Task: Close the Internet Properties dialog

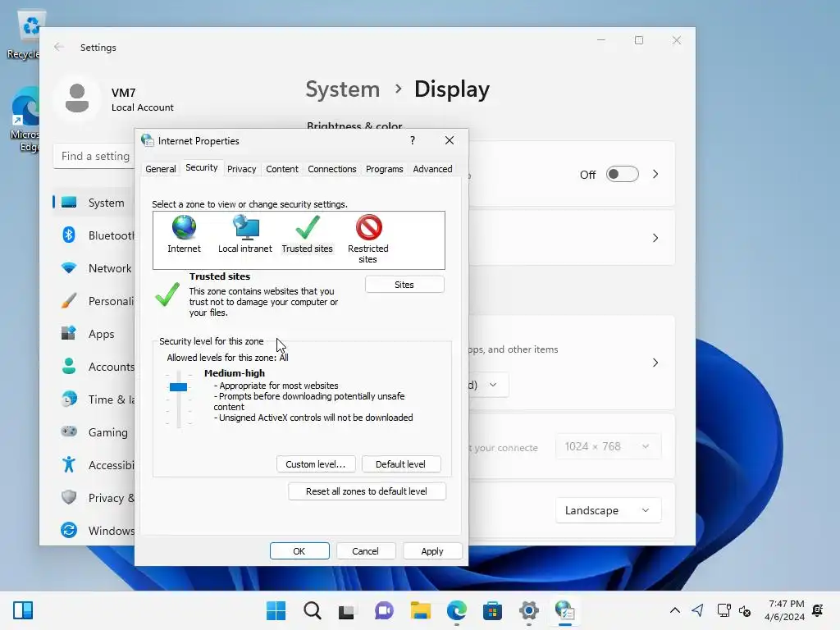Action: point(450,140)
